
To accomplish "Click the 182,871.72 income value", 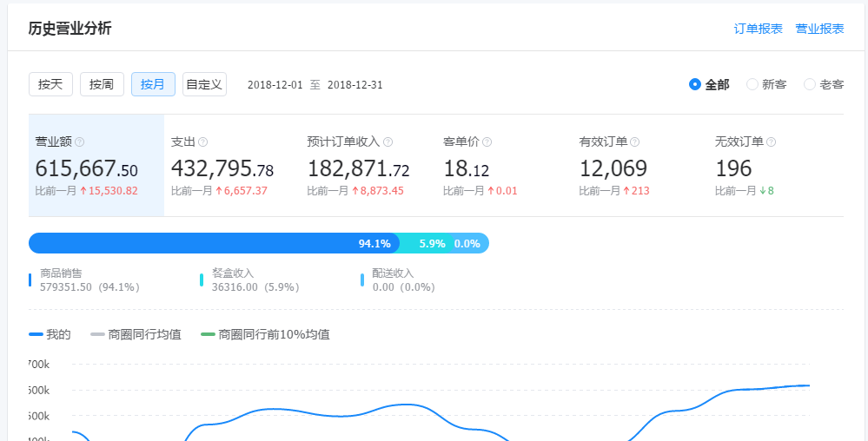I will click(x=358, y=168).
